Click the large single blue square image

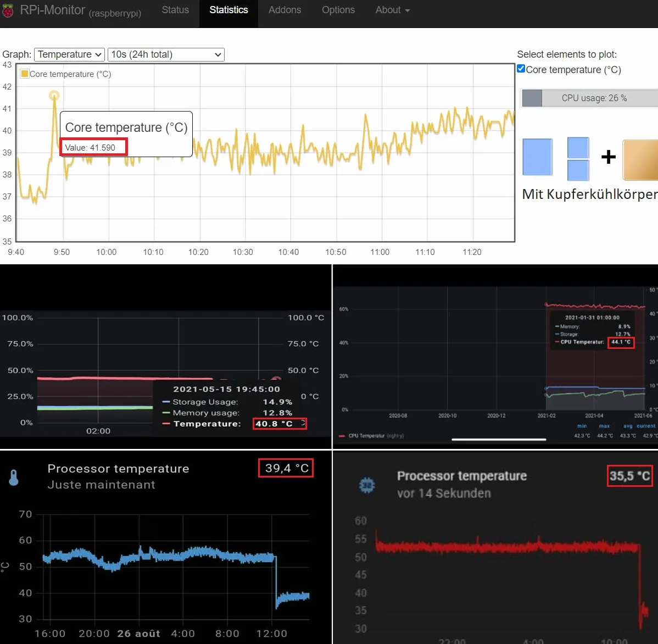[538, 157]
